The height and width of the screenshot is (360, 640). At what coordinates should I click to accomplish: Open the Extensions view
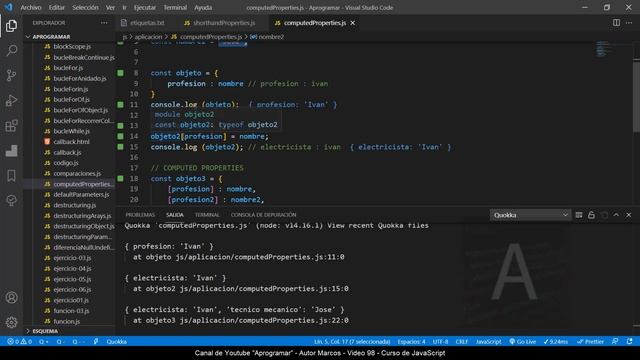(x=11, y=126)
